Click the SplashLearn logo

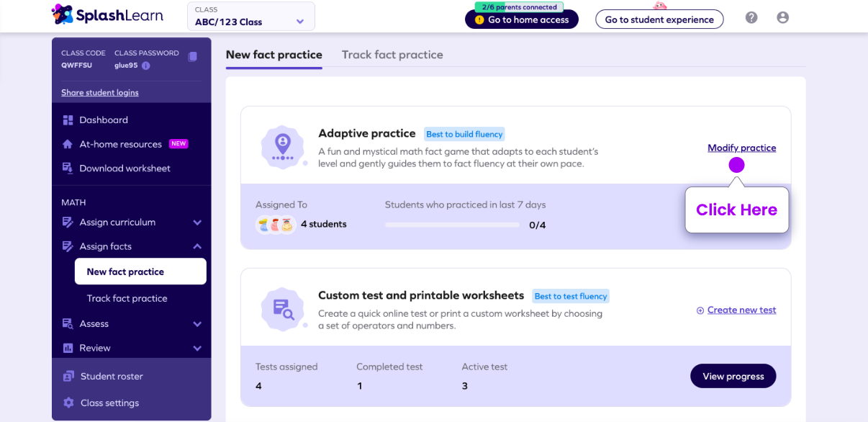pyautogui.click(x=107, y=14)
